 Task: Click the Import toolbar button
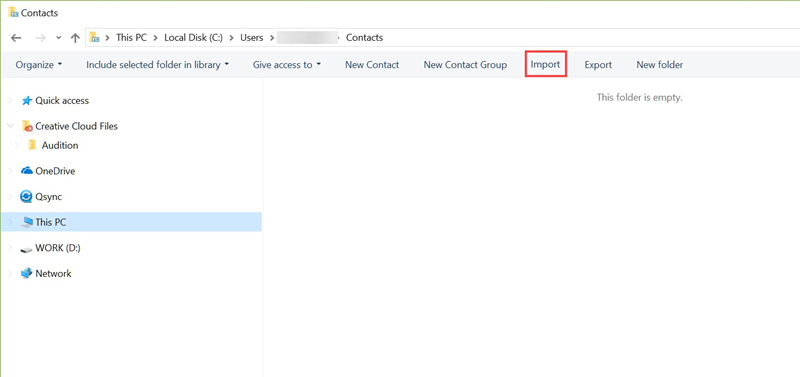click(x=545, y=65)
